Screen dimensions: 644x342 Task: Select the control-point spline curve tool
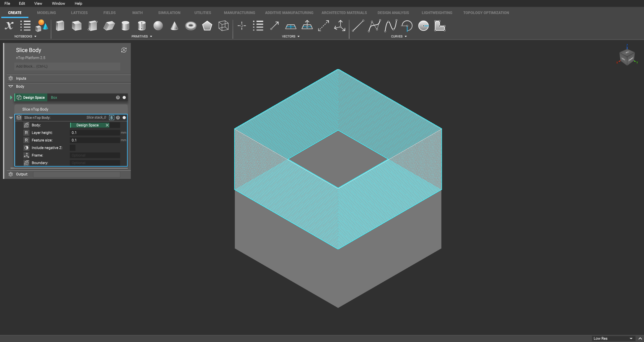[x=374, y=26]
